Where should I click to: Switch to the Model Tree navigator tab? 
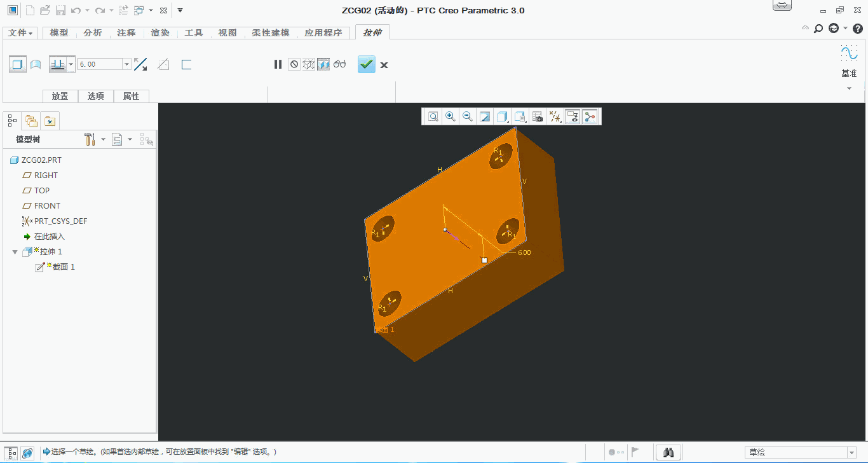12,120
